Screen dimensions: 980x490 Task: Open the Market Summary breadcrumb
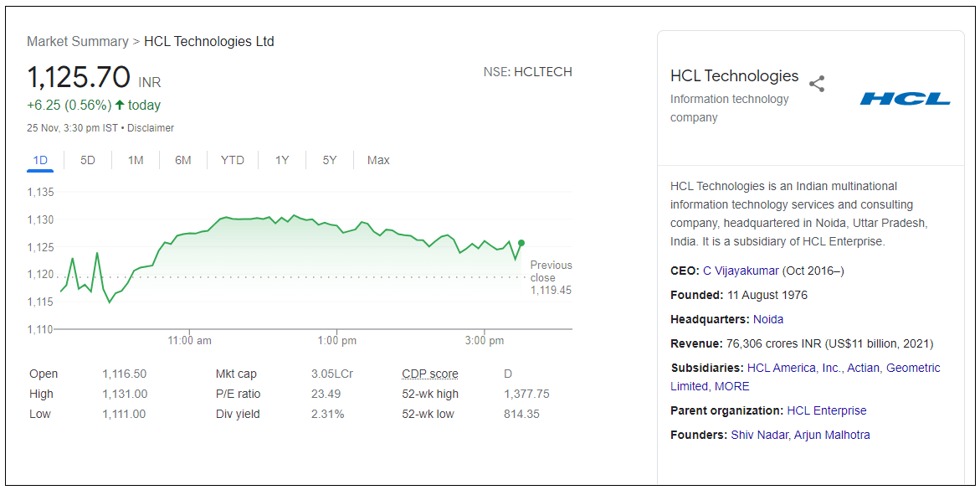(78, 42)
